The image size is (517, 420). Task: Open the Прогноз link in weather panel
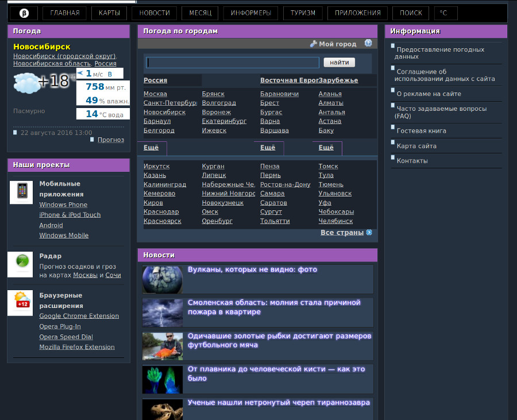(x=110, y=140)
